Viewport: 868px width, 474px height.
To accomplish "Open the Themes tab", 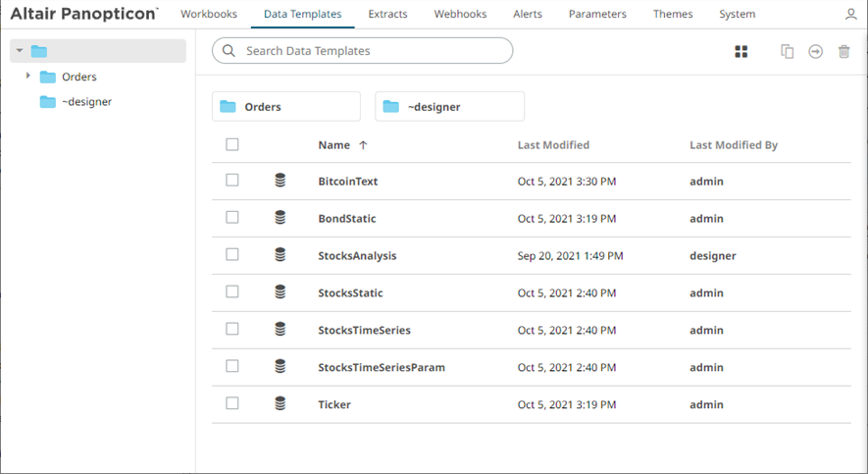I will [x=673, y=15].
